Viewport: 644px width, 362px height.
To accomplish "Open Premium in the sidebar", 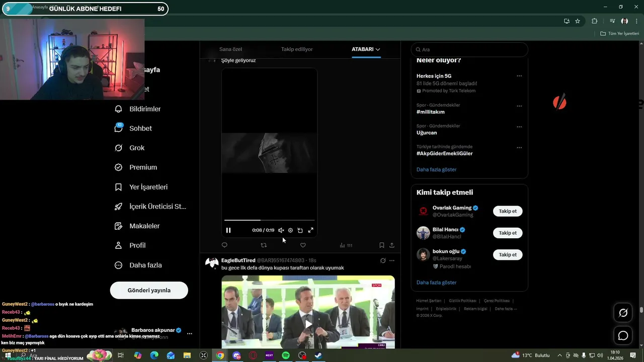I will click(x=136, y=167).
